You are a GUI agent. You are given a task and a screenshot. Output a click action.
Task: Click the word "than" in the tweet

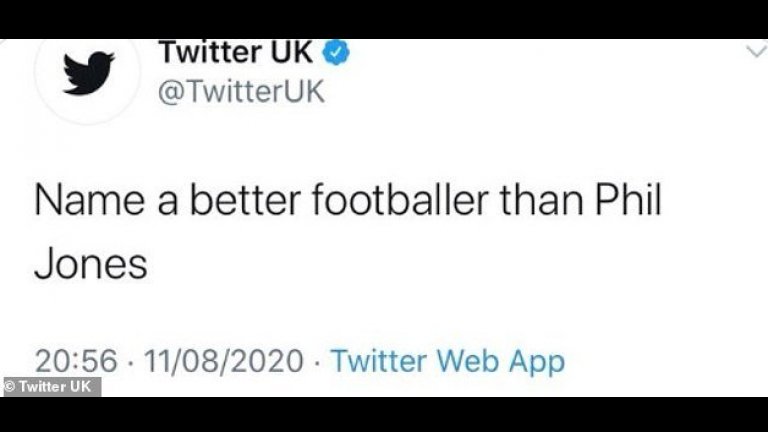(x=545, y=200)
